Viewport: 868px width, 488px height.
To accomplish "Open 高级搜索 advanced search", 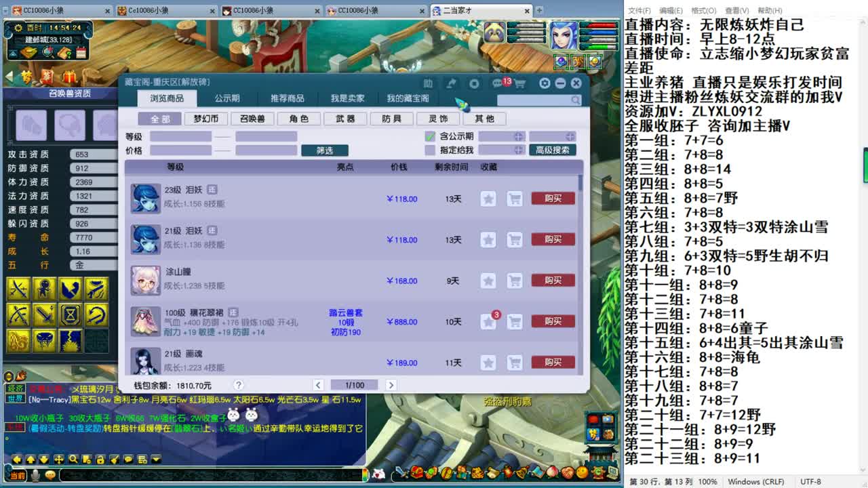I will click(553, 150).
